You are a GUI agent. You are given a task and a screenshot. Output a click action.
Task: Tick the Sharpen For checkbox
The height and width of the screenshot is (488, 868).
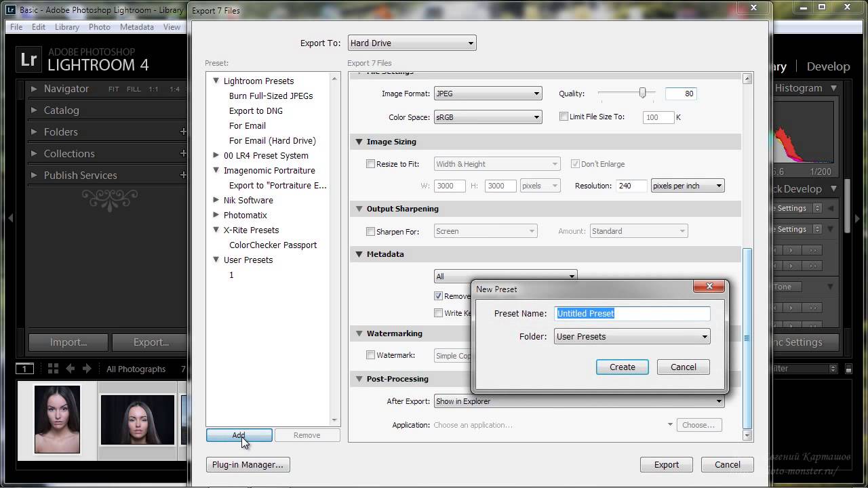pyautogui.click(x=370, y=232)
